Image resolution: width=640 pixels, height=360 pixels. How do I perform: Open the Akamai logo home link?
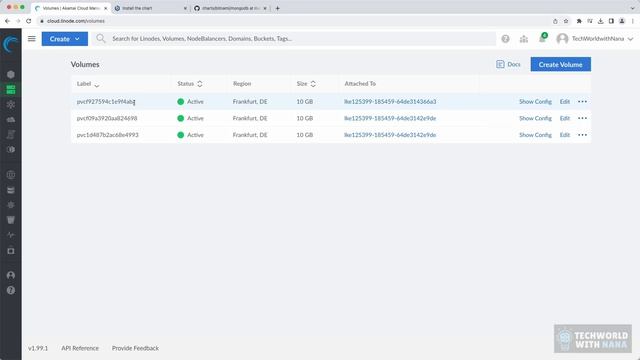pyautogui.click(x=11, y=44)
